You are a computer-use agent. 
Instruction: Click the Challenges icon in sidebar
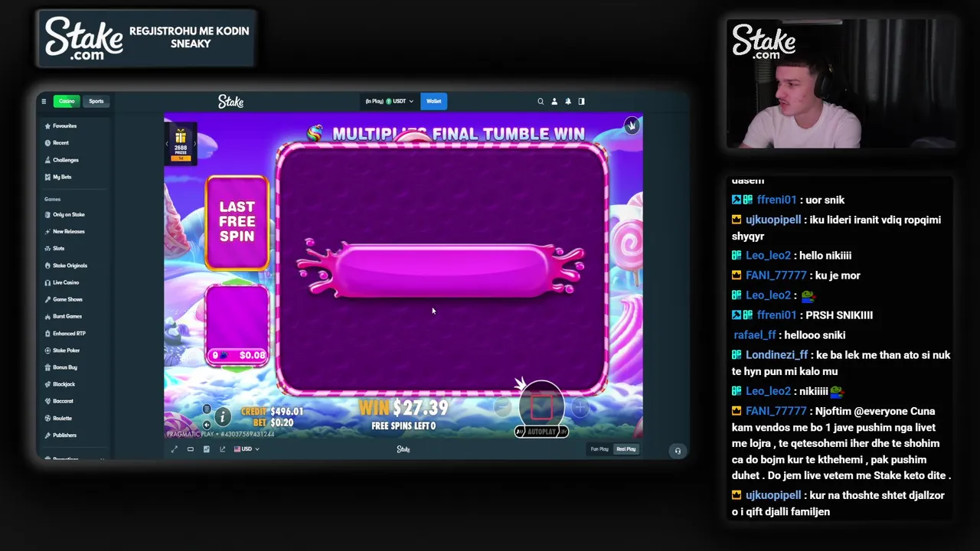(47, 160)
